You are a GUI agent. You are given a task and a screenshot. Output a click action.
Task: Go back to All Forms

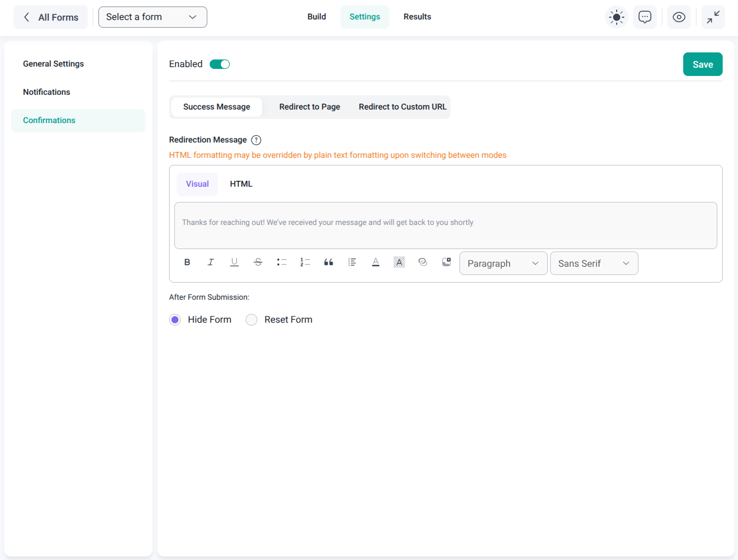(51, 18)
